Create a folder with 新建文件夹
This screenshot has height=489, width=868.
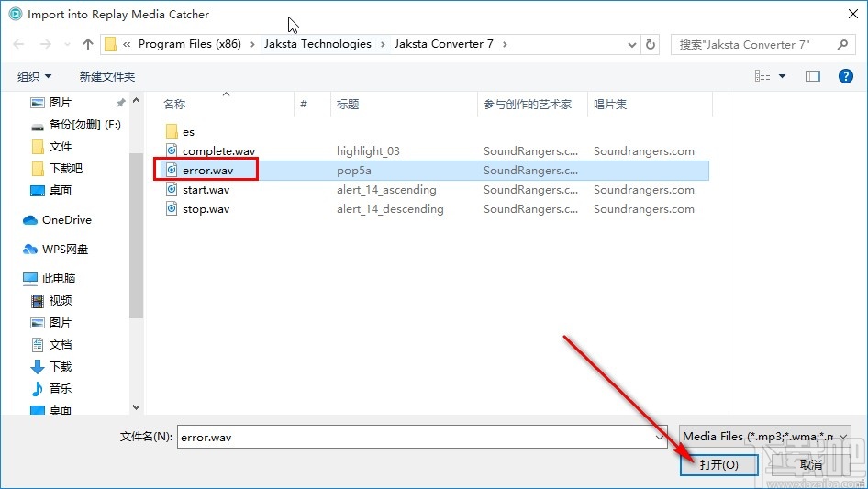(106, 76)
